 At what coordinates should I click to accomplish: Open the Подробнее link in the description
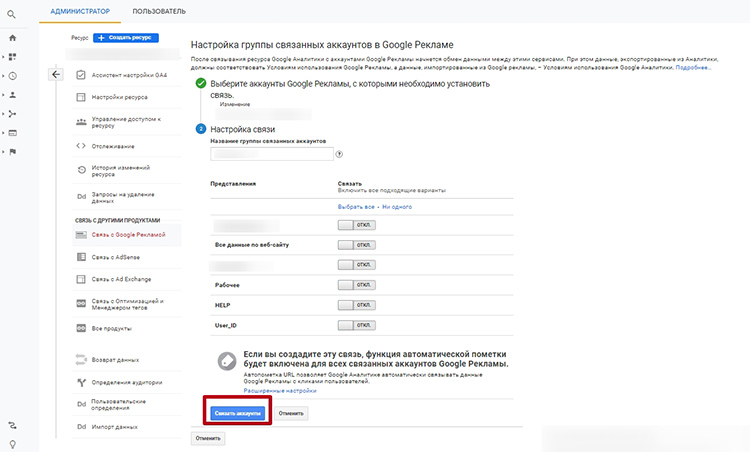tap(693, 68)
